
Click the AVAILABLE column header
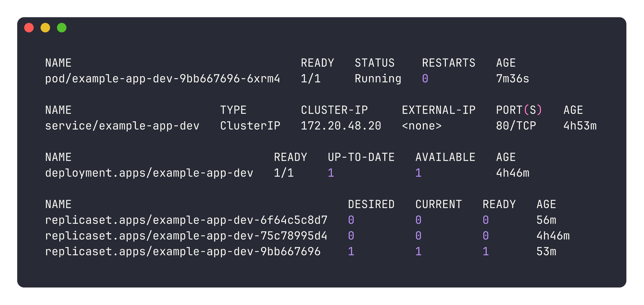pos(445,157)
